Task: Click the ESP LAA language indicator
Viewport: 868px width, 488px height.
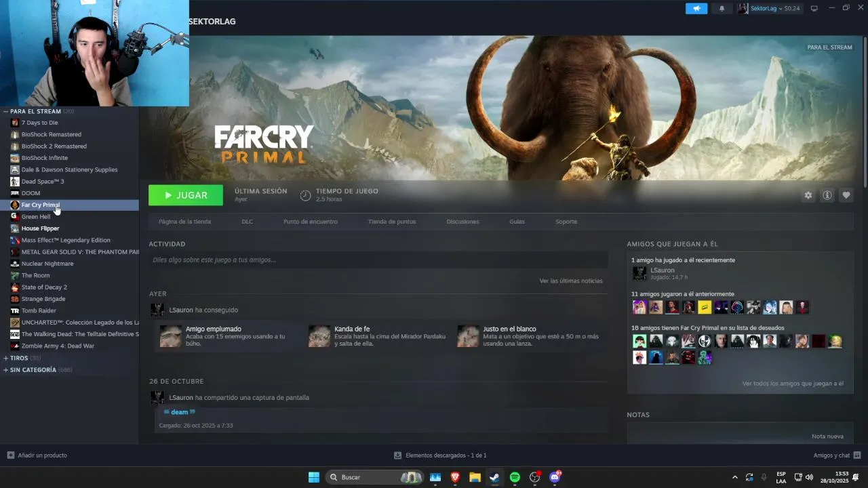Action: pyautogui.click(x=781, y=477)
